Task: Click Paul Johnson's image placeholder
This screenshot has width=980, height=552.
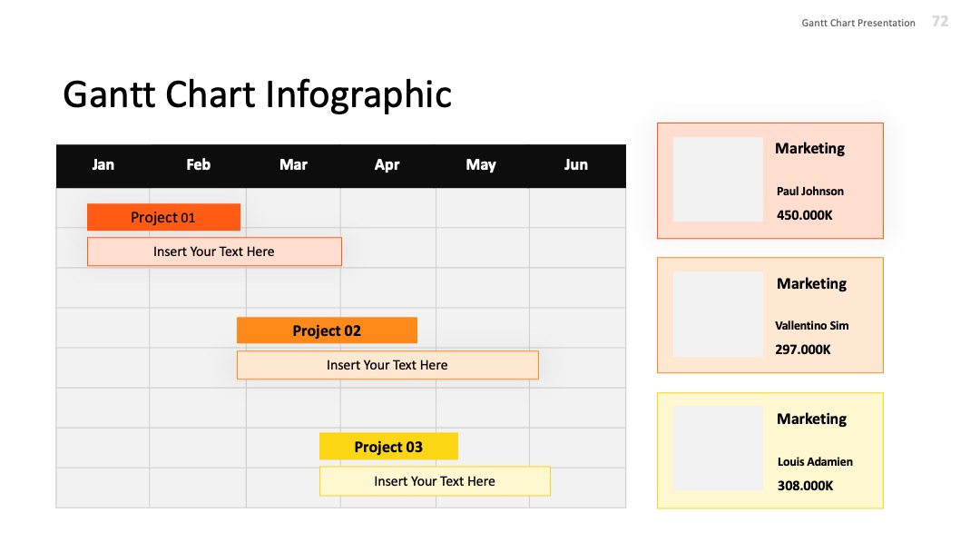Action: pos(718,180)
